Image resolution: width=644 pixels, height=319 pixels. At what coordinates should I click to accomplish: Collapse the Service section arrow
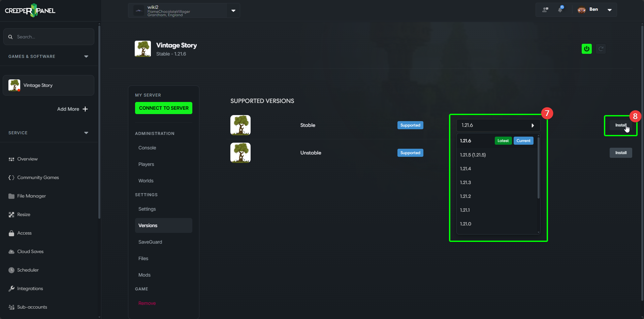[86, 133]
